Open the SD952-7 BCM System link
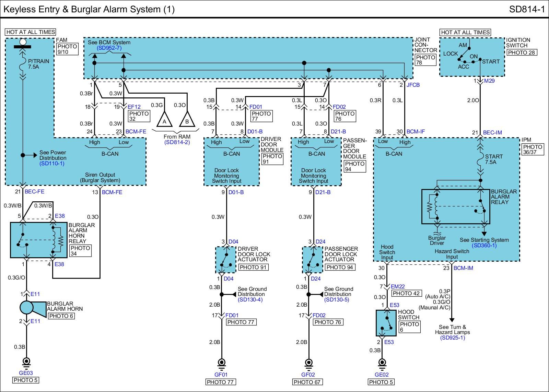The height and width of the screenshot is (392, 549). click(109, 48)
